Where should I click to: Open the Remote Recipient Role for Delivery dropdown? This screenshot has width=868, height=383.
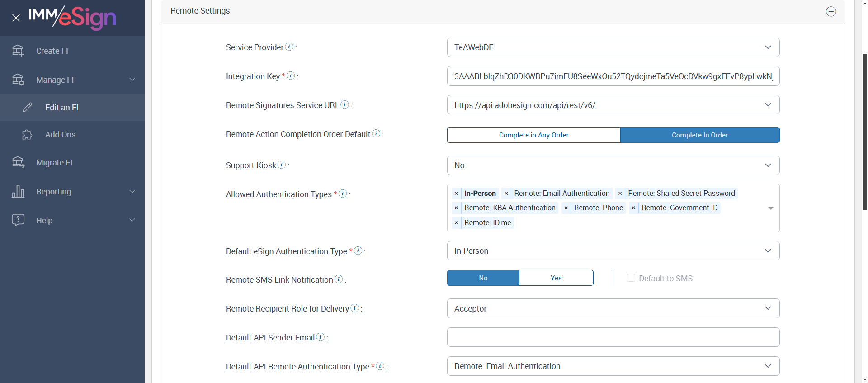tap(613, 308)
